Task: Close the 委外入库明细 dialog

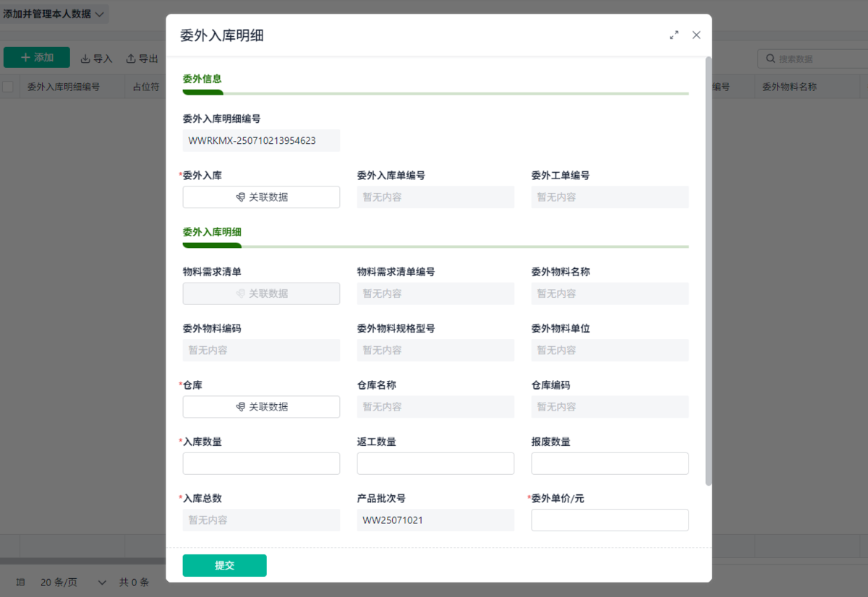Action: [697, 35]
